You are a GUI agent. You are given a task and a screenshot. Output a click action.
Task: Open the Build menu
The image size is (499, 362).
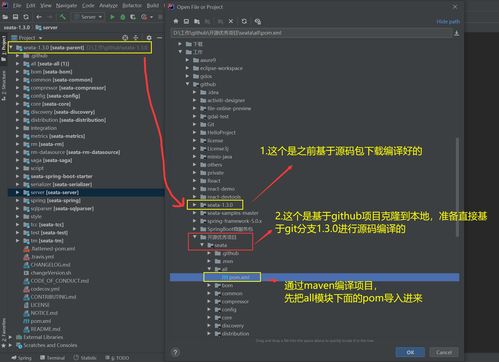point(153,5)
